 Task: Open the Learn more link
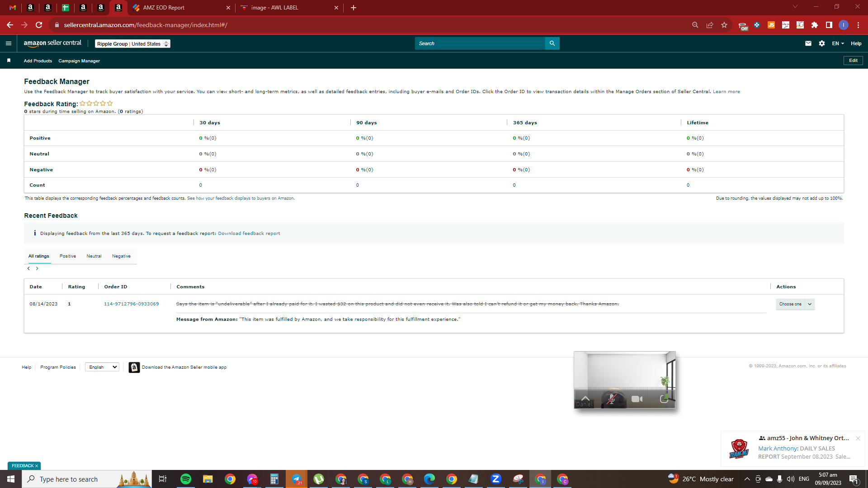pyautogui.click(x=726, y=92)
